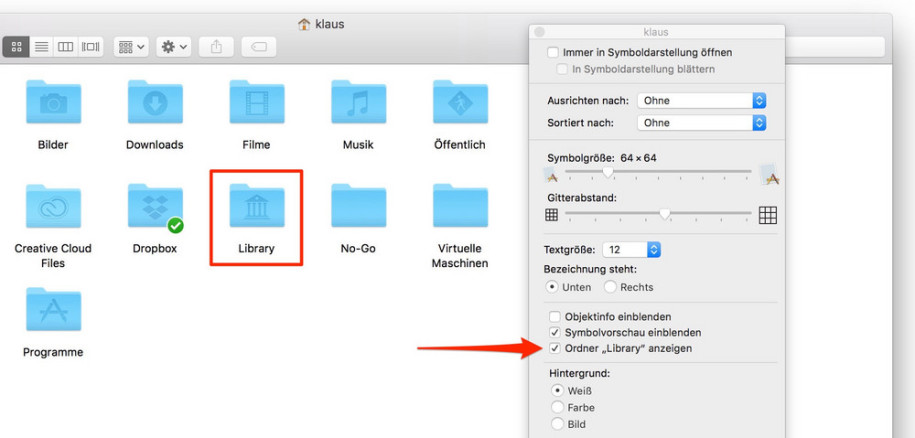This screenshot has height=438, width=915.
Task: Select the Filme folder icon
Action: [x=257, y=102]
